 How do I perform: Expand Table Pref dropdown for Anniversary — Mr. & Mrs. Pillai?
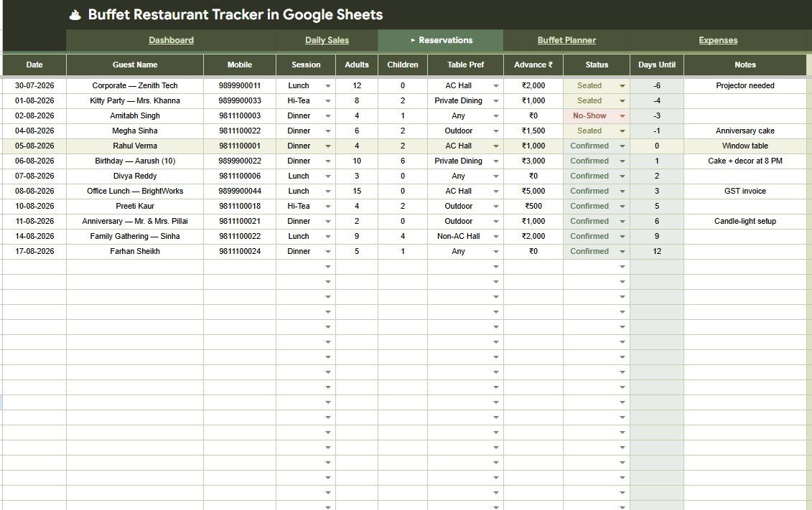click(x=495, y=222)
